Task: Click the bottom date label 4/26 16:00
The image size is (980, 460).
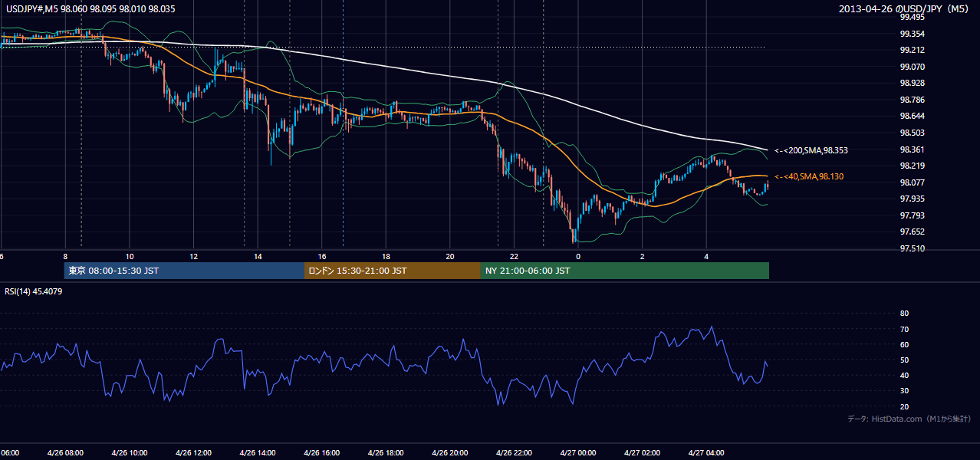Action: (321, 452)
